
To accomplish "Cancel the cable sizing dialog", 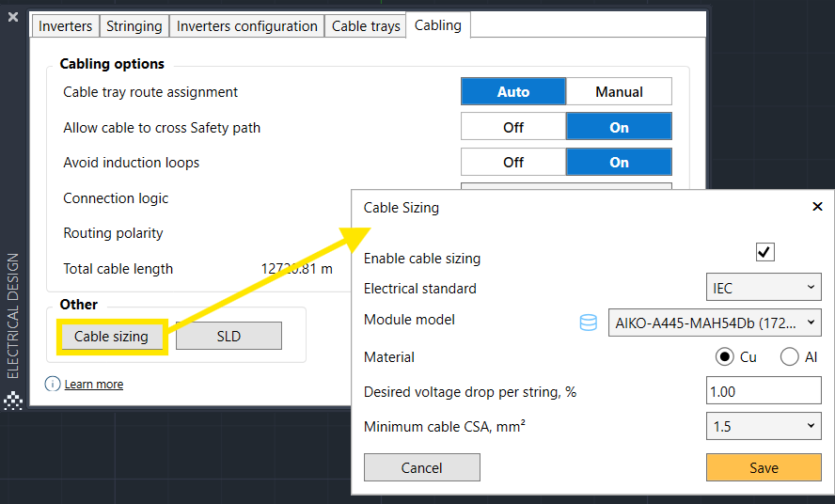I will (421, 467).
